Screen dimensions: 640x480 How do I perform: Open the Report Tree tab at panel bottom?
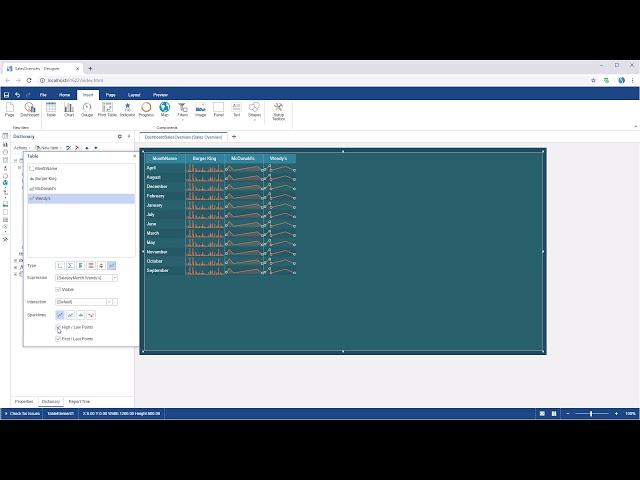coord(79,402)
